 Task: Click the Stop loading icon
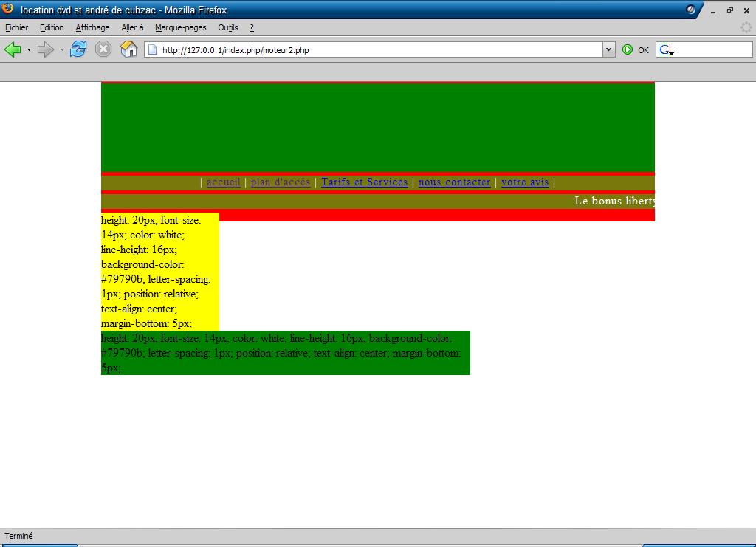coord(103,49)
